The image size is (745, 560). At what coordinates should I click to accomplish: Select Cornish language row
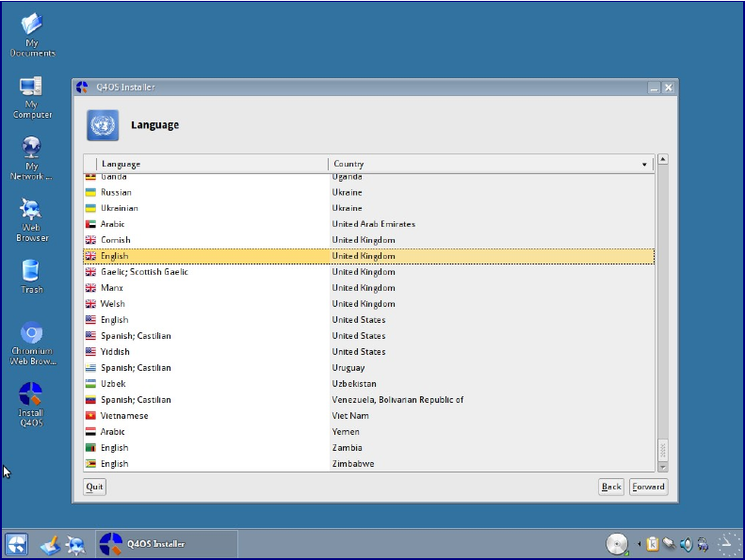368,240
